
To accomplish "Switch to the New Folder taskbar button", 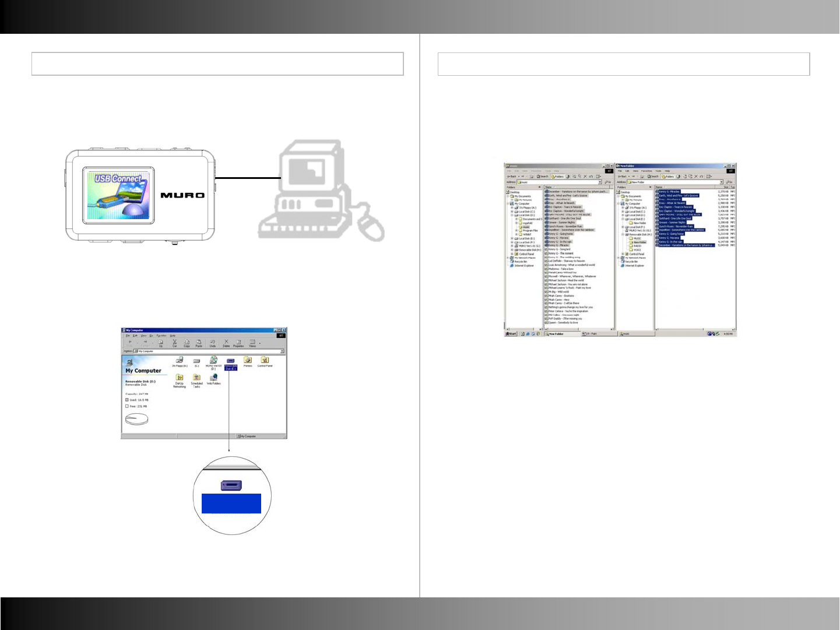I will [563, 334].
